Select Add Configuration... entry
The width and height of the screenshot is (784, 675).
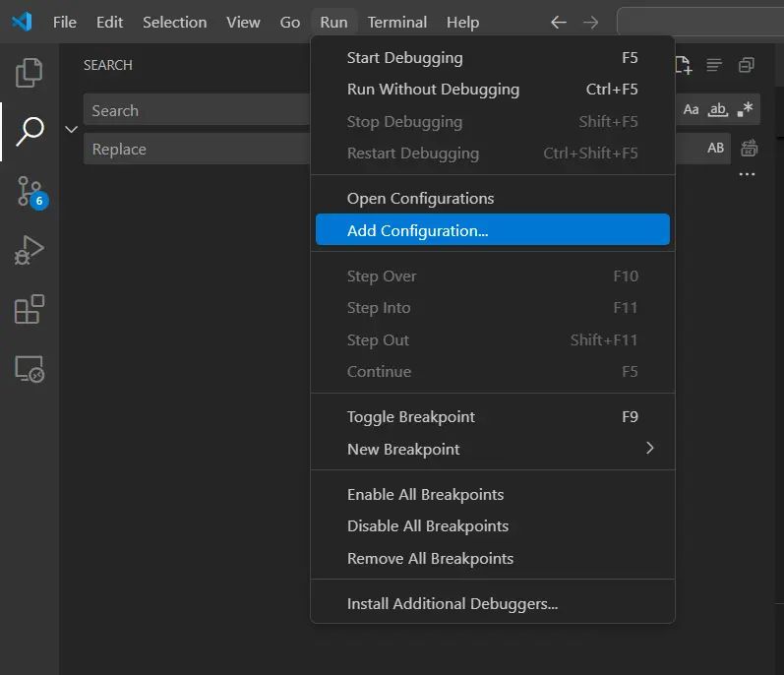[x=493, y=230]
